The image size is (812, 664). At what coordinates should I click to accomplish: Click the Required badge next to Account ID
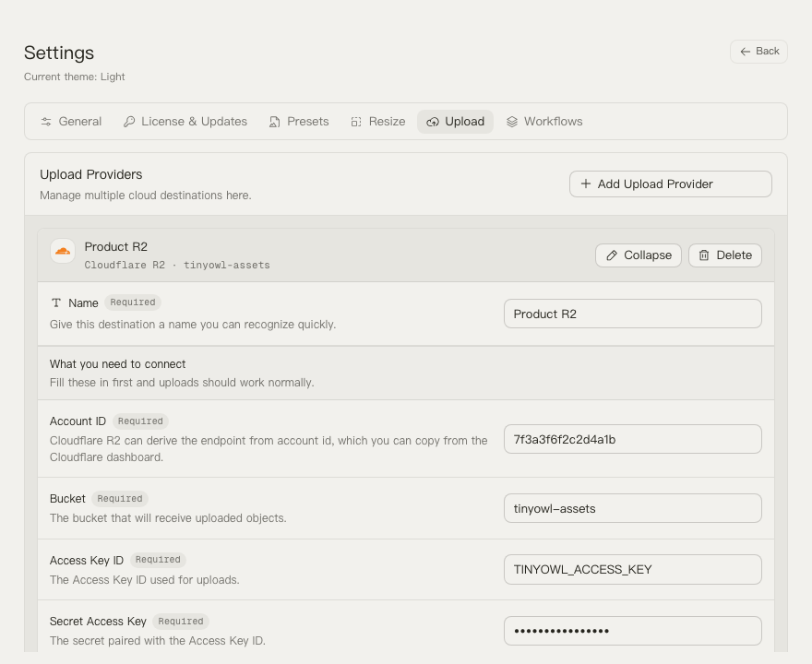[x=140, y=421]
